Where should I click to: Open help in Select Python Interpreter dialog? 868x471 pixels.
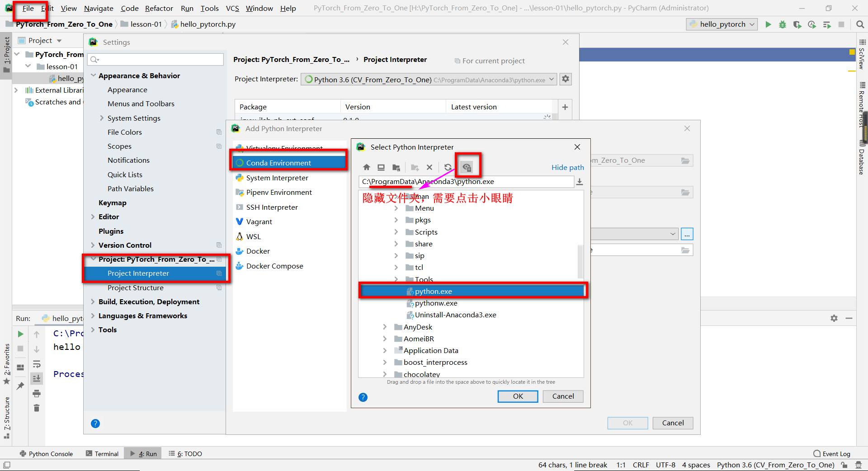tap(363, 397)
